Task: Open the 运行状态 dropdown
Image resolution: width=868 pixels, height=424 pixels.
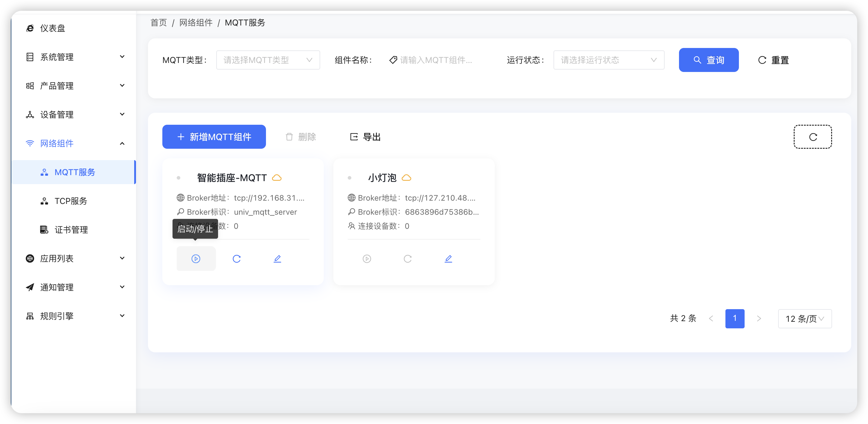Action: [609, 60]
